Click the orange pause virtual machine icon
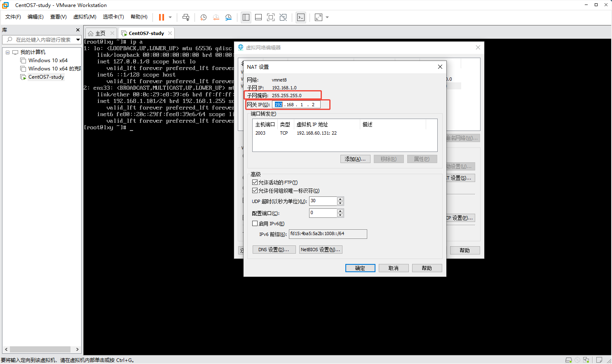This screenshot has width=612, height=364. coord(162,17)
